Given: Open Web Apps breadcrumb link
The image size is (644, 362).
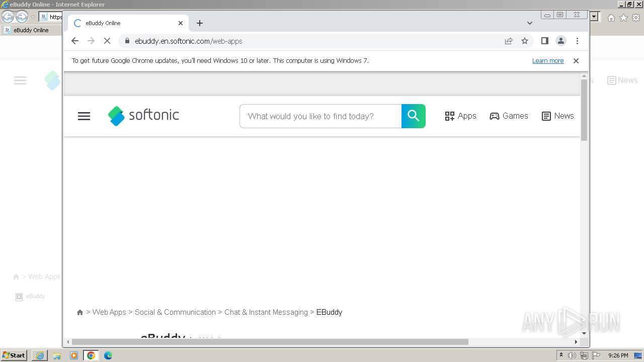Looking at the screenshot, I should point(109,312).
